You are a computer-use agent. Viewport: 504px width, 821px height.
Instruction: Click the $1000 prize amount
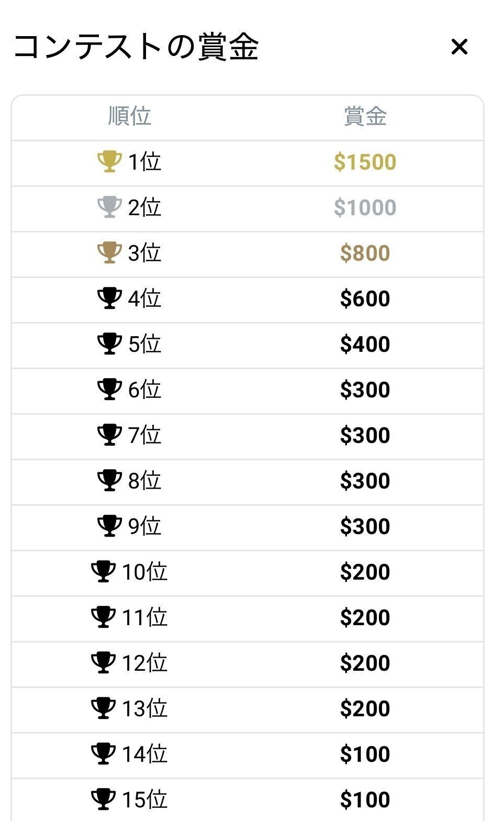pos(365,207)
